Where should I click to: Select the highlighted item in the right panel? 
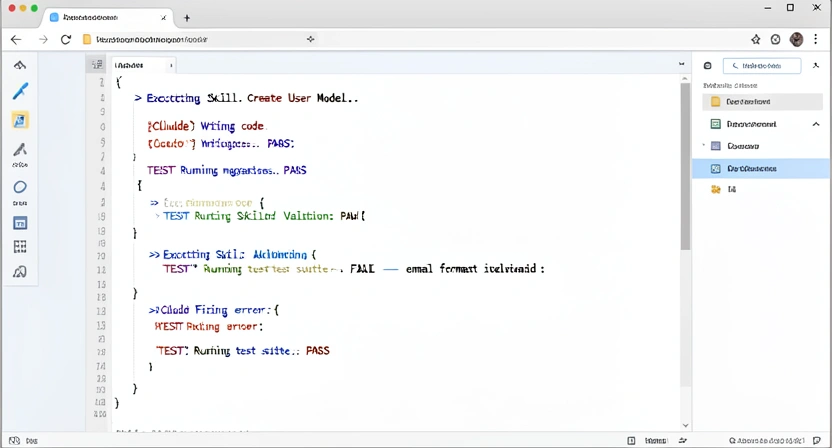tap(762, 169)
